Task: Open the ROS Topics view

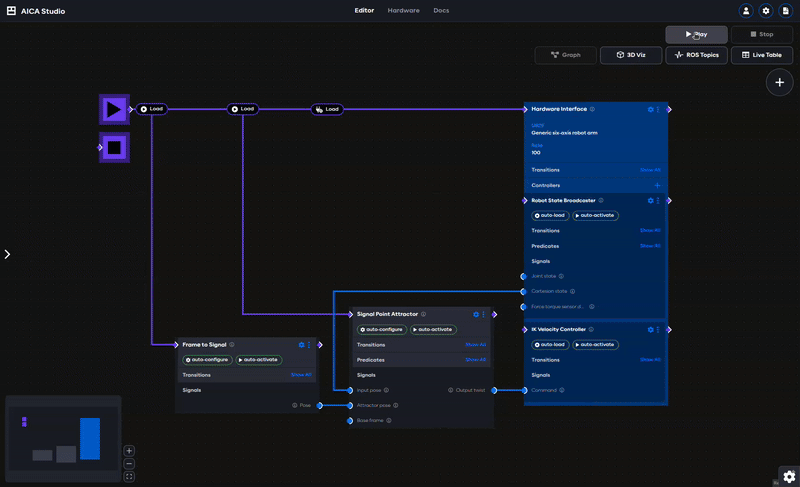Action: pos(698,55)
